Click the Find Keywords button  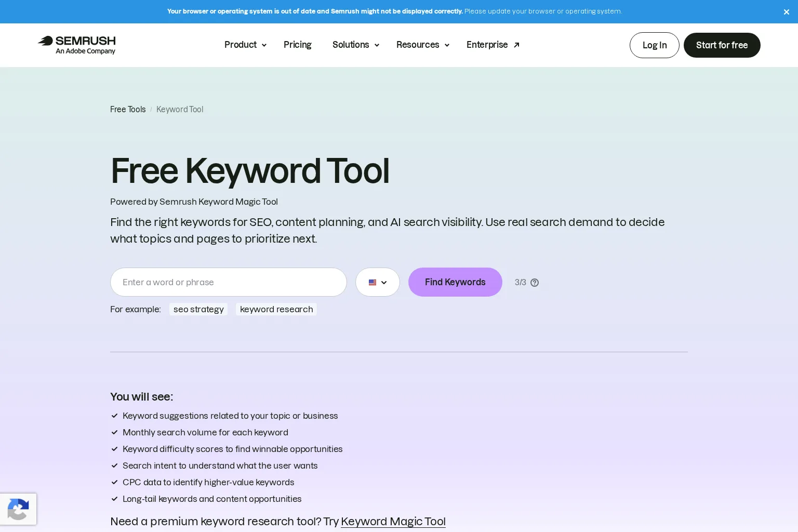pos(455,282)
